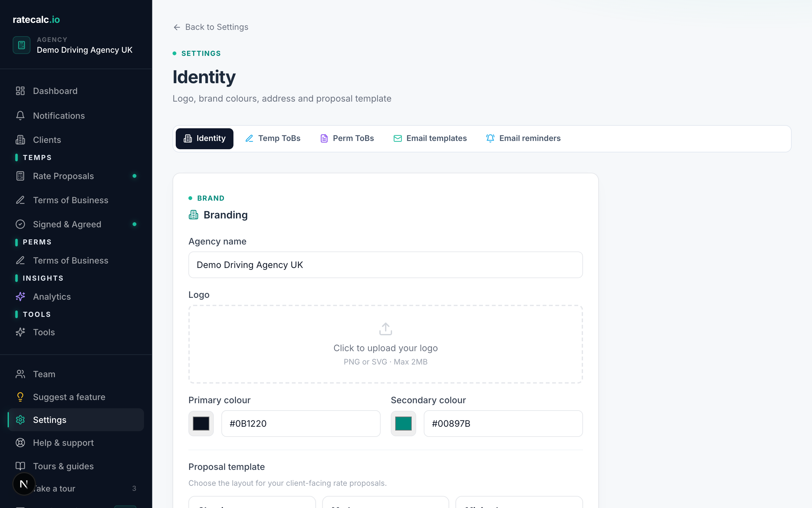This screenshot has width=812, height=508.
Task: Click the Branding building icon
Action: [x=193, y=215]
